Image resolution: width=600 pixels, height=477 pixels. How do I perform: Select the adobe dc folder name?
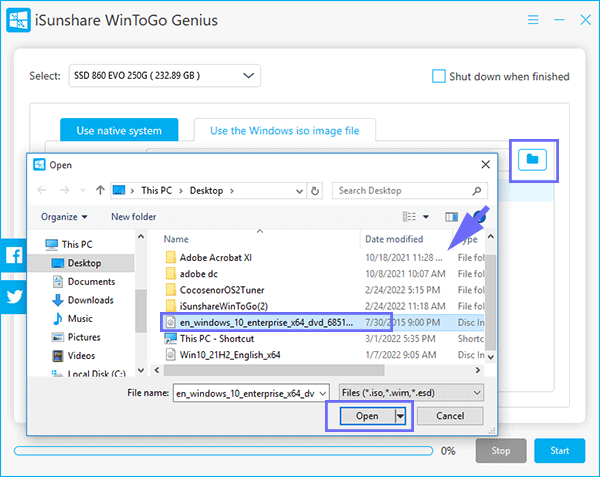pos(199,274)
